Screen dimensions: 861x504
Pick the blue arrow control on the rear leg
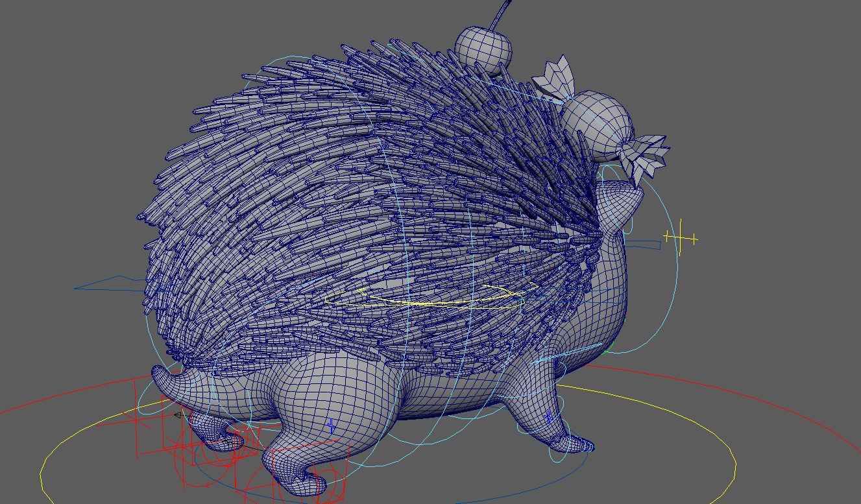click(332, 426)
